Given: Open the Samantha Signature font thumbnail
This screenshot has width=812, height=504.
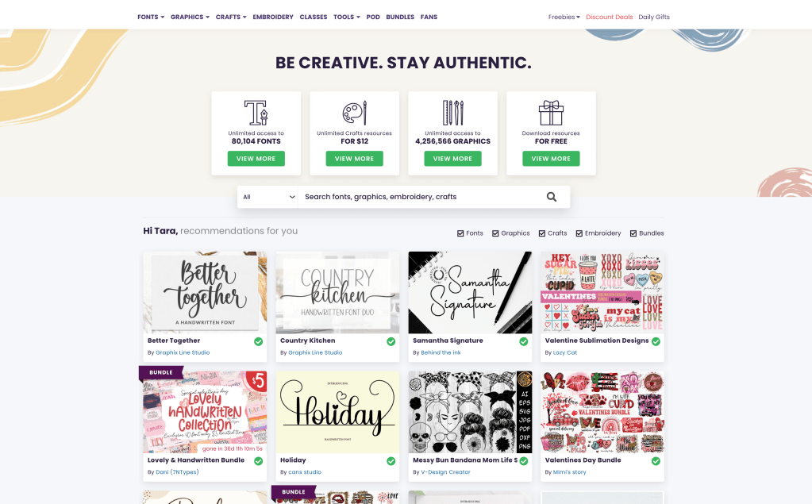Looking at the screenshot, I should click(x=470, y=293).
